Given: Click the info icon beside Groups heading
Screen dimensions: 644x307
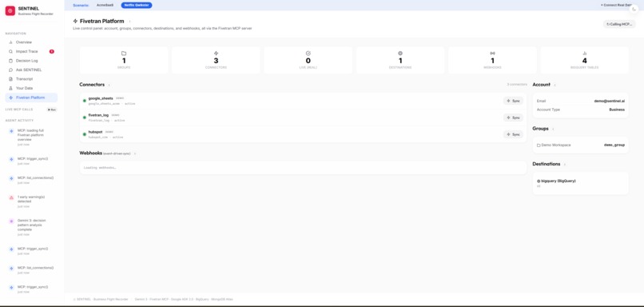Looking at the screenshot, I should click(x=553, y=129).
